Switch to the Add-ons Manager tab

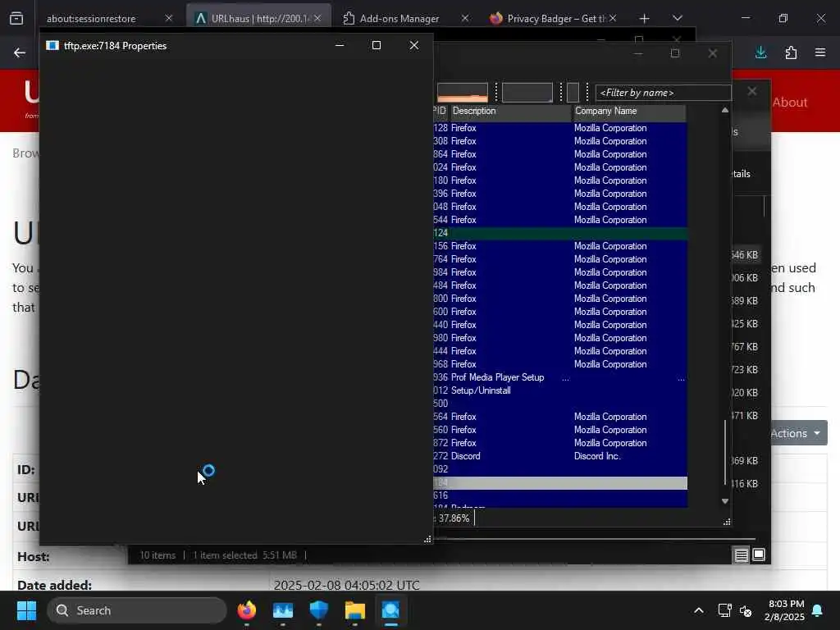pos(399,19)
